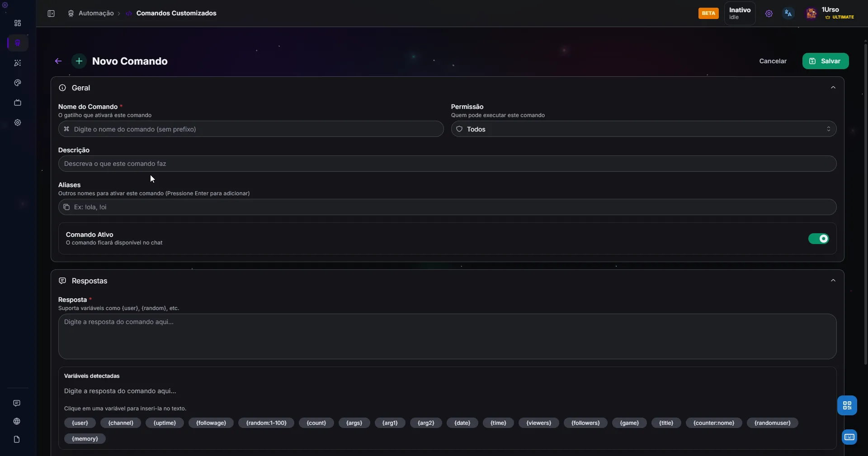Open the Permissão dropdown showing Todos

[643, 129]
